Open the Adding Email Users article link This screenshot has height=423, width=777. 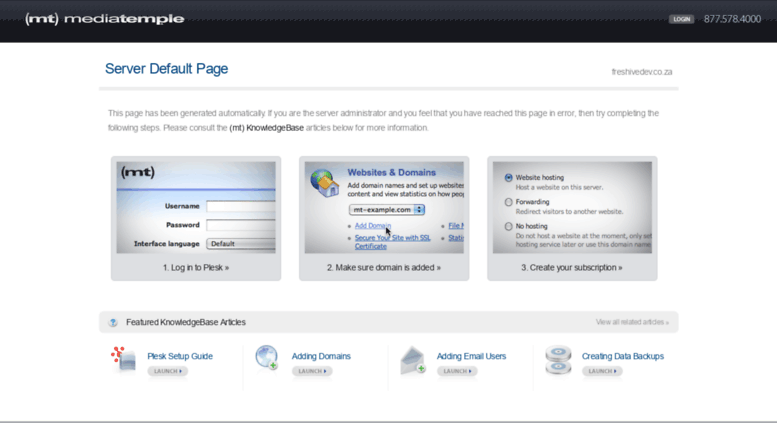point(471,356)
